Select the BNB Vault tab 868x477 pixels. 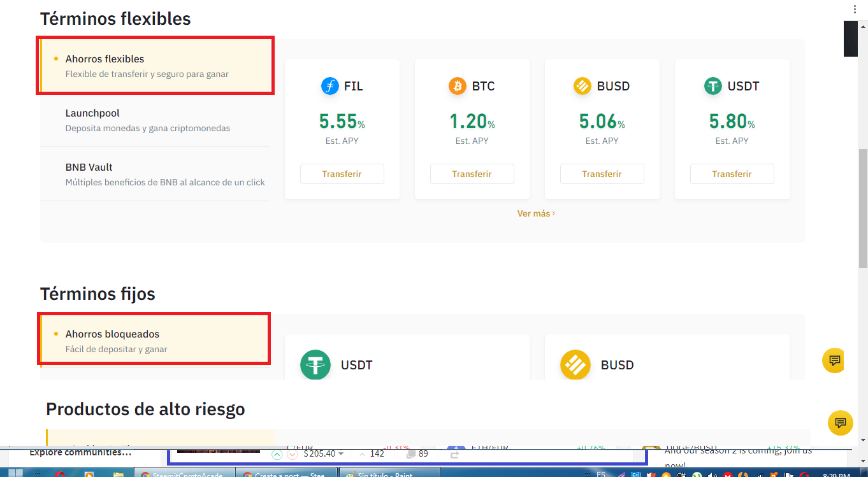click(x=155, y=174)
